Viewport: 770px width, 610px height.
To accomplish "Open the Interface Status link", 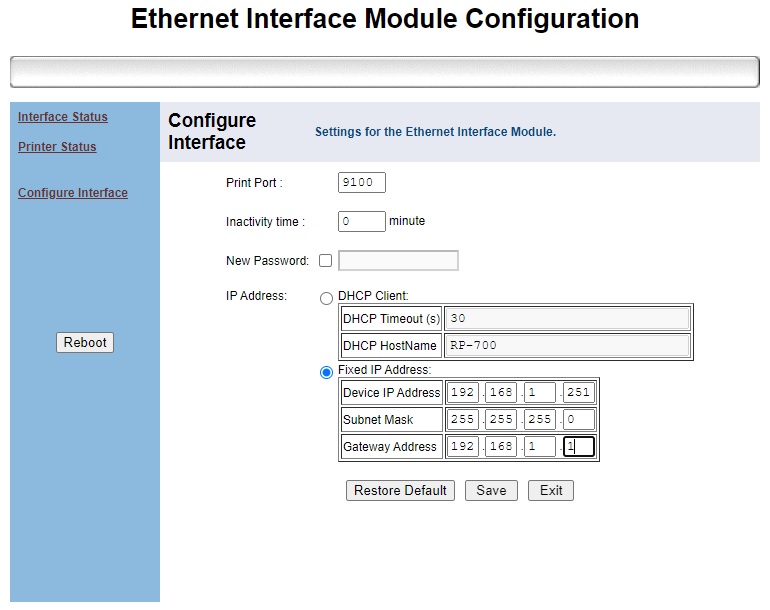I will coord(62,117).
